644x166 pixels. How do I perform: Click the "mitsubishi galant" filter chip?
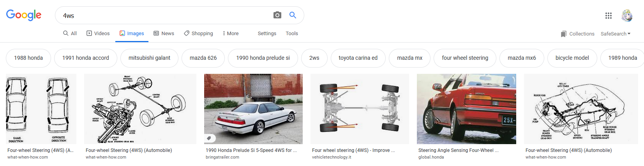coord(149,58)
